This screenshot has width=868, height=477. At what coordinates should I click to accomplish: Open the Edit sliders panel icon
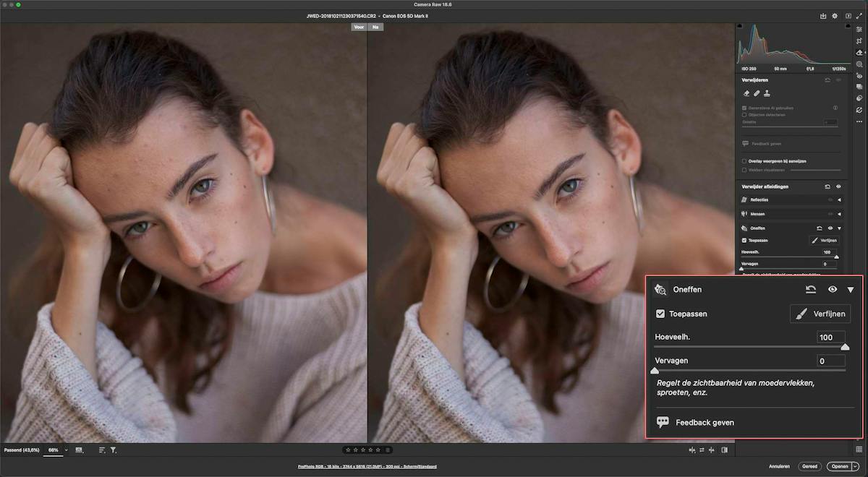coord(859,30)
